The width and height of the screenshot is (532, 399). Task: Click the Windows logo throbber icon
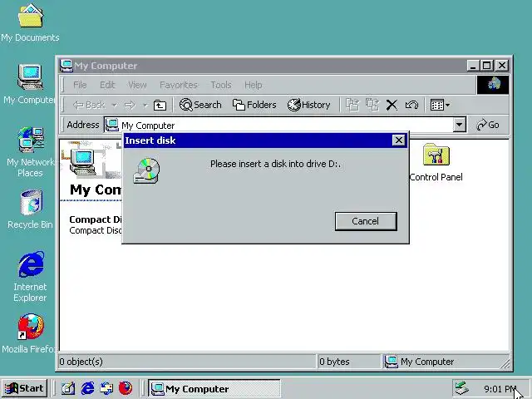click(x=493, y=85)
